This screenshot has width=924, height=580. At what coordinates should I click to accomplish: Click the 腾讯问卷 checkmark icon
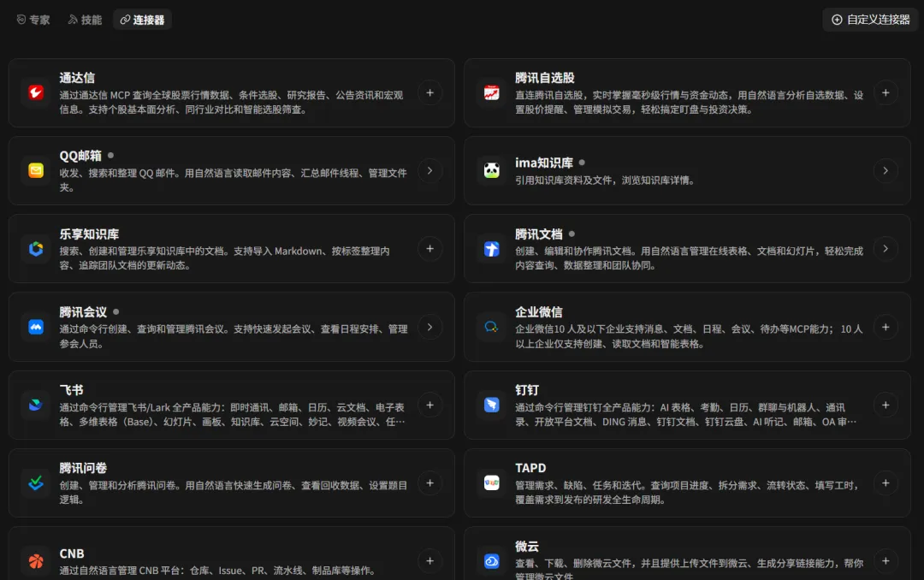[x=36, y=482]
